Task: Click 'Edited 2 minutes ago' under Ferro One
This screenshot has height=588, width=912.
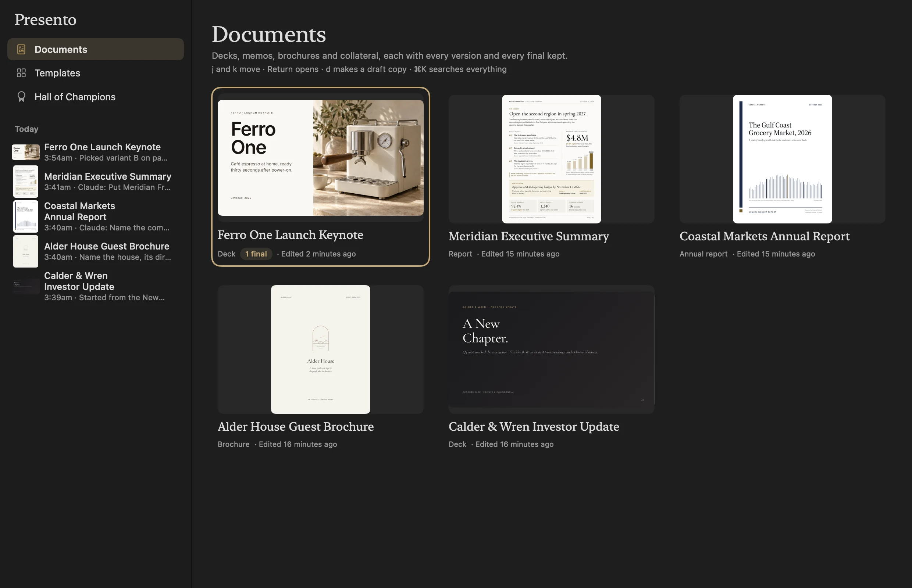Action: [x=318, y=254]
